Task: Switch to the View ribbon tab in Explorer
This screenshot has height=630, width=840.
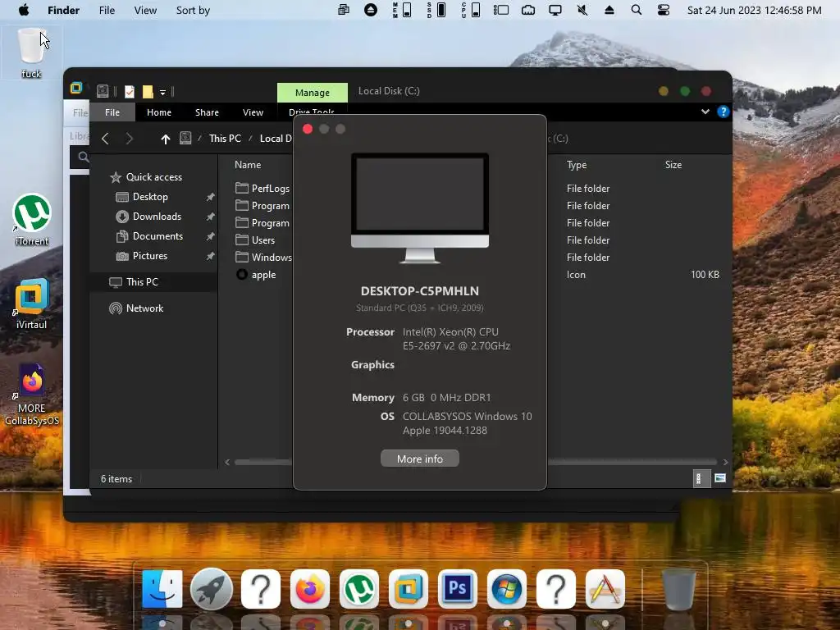Action: (x=253, y=112)
